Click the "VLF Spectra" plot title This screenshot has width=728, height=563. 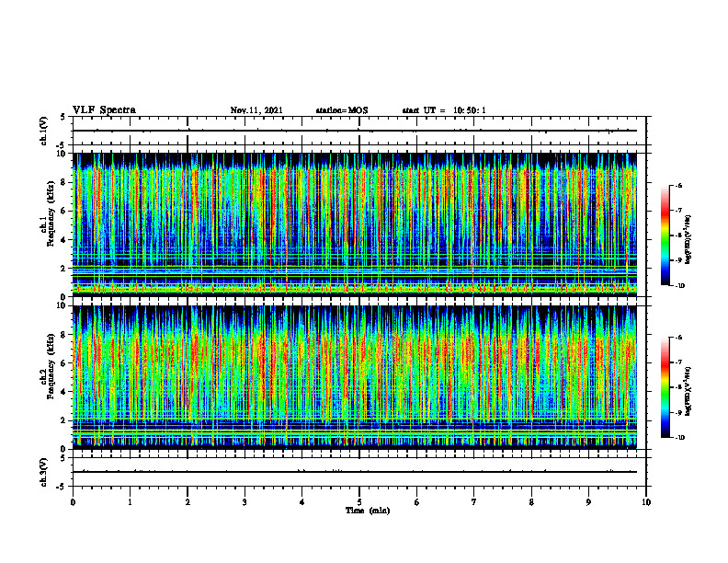click(x=104, y=110)
